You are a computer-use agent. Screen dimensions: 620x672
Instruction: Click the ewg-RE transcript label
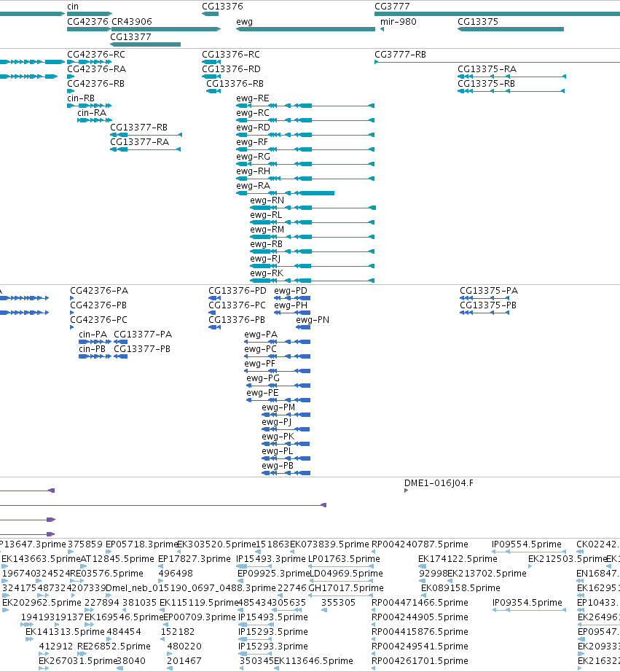253,98
